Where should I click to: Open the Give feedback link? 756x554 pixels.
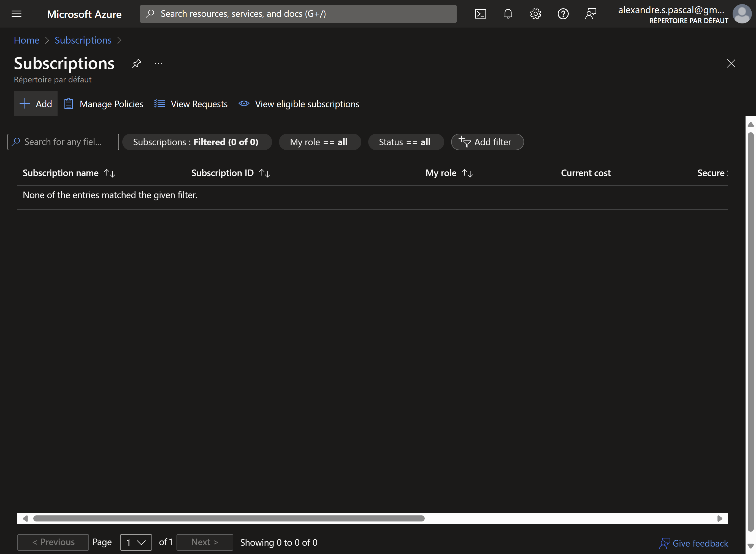694,543
